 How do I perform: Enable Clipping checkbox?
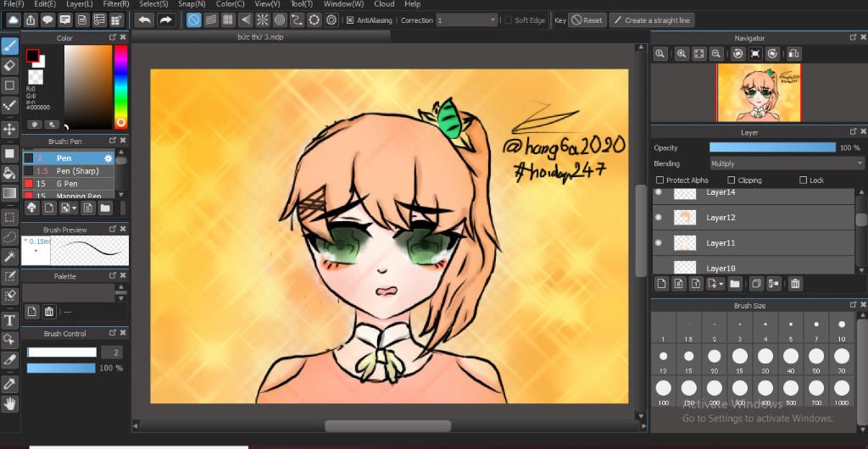[x=732, y=180]
